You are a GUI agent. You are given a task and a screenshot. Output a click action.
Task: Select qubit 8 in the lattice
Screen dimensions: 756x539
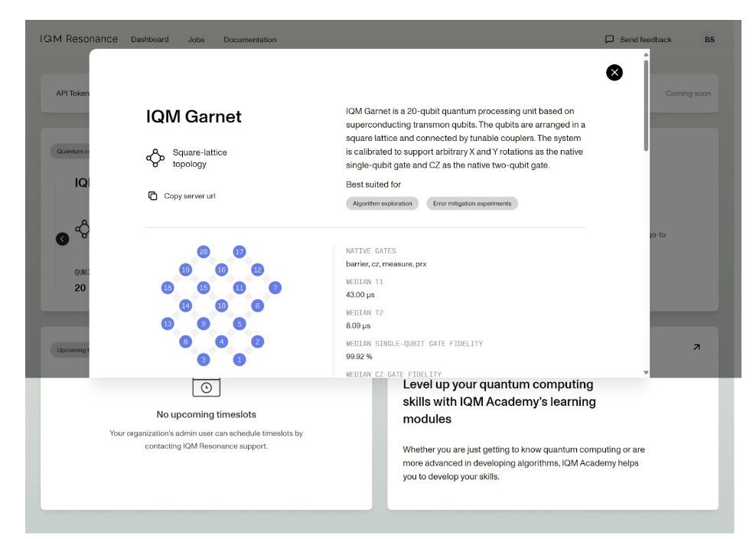coord(185,341)
